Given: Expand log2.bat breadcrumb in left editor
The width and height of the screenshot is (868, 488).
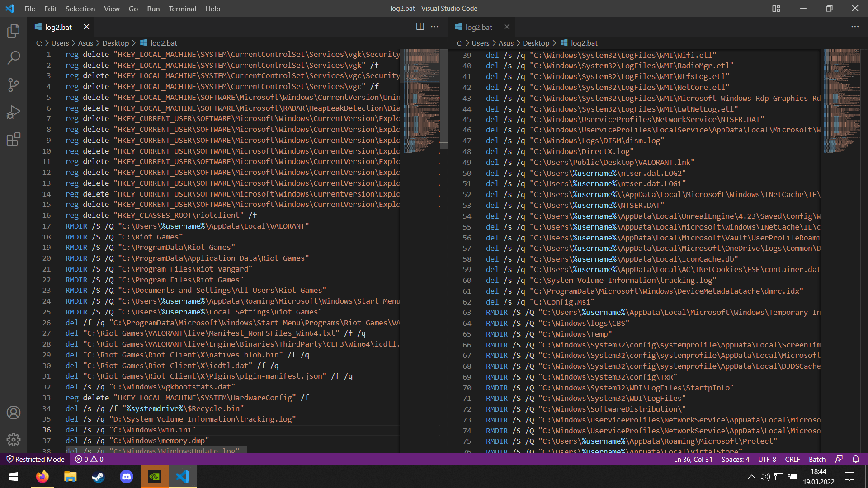Looking at the screenshot, I should (159, 43).
